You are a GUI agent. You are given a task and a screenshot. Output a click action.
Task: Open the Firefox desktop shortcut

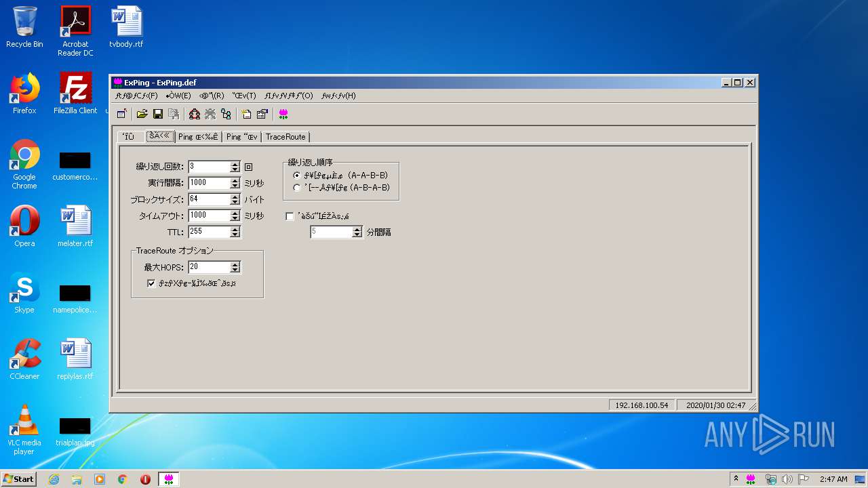point(24,94)
